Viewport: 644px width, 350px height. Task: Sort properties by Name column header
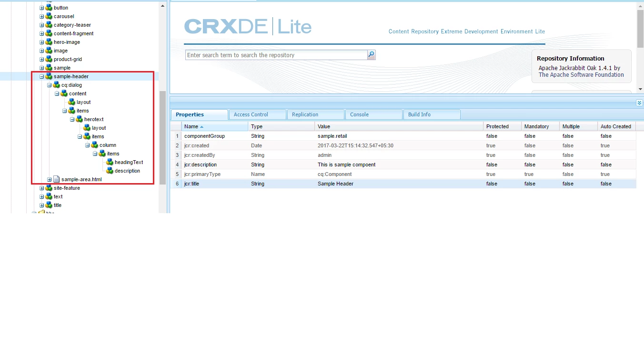coord(215,126)
